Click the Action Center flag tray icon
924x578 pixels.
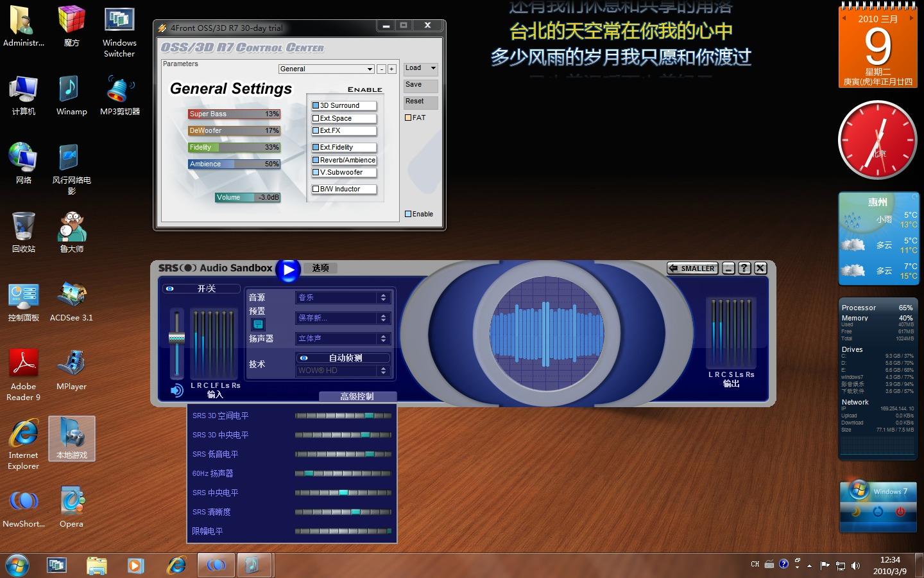click(x=825, y=566)
